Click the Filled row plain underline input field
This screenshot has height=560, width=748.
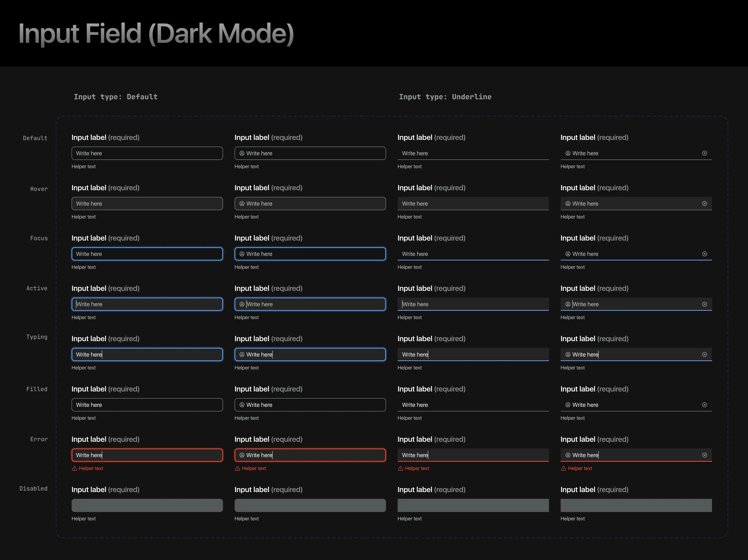click(x=473, y=405)
